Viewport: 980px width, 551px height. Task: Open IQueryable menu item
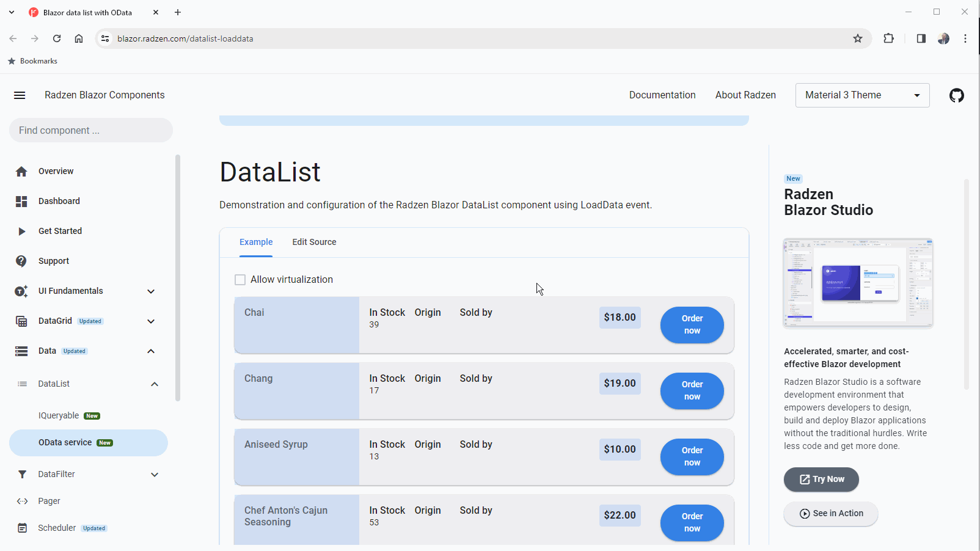click(x=88, y=416)
